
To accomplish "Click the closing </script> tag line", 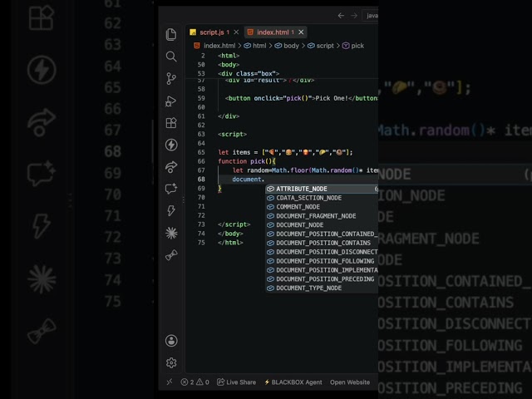I will click(x=234, y=224).
